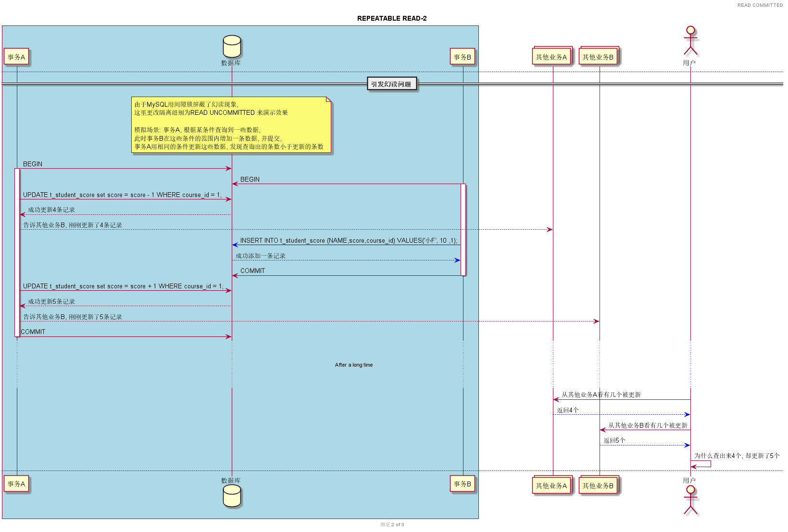The image size is (788, 532).
Task: Click 事务B's COMMIT message label
Action: (x=253, y=271)
